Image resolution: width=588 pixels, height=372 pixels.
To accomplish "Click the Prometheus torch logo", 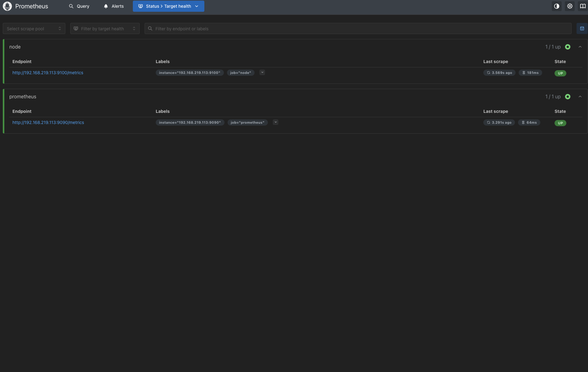I will 7,6.
